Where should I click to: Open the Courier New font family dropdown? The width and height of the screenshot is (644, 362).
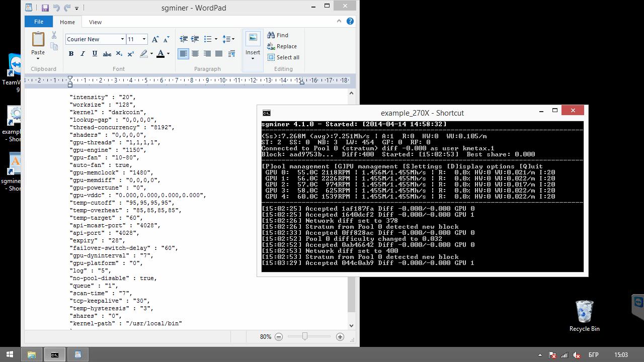[122, 39]
